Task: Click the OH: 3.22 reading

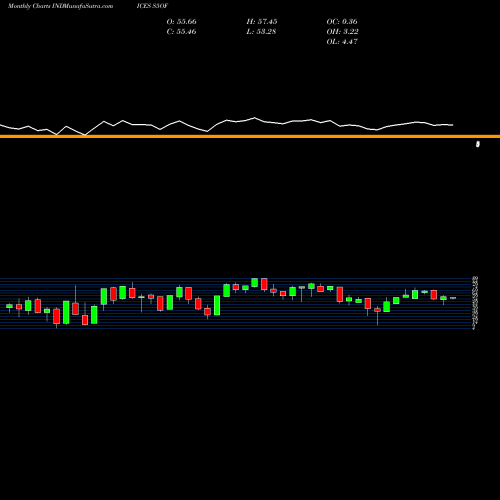Action: [x=342, y=32]
